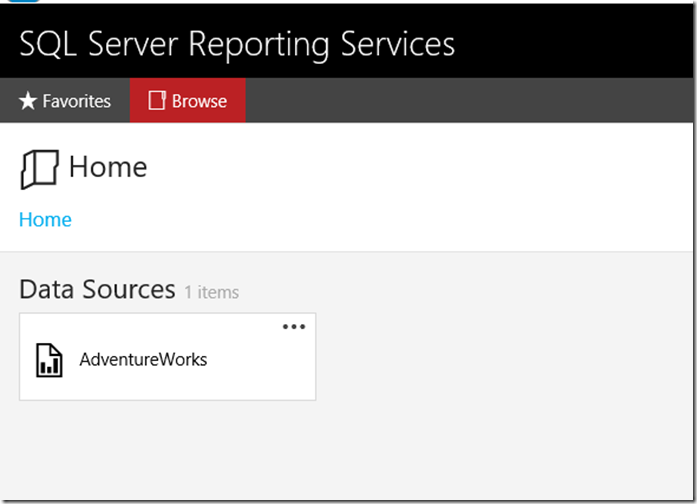Click the "1 items" count label
Screen dimensions: 697x504
tap(211, 293)
